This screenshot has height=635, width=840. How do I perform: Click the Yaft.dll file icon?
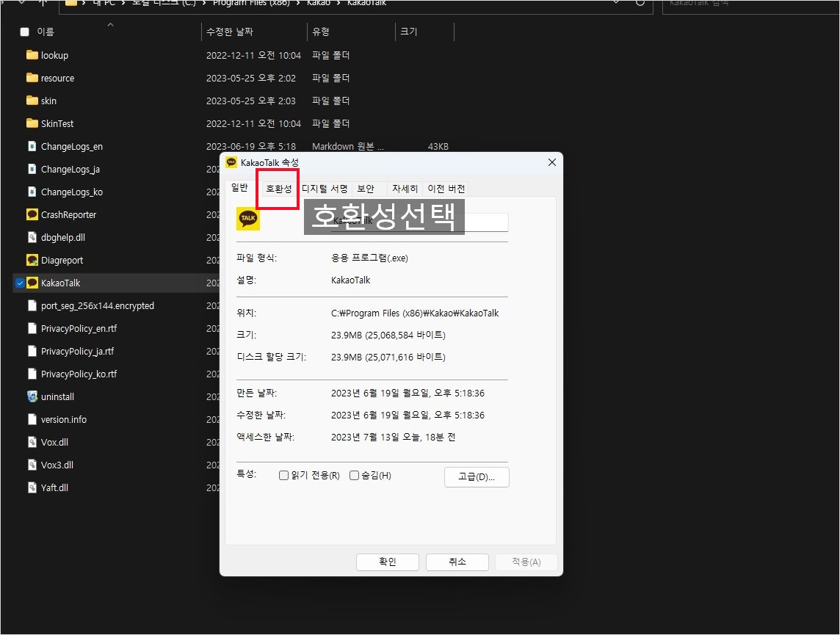32,487
